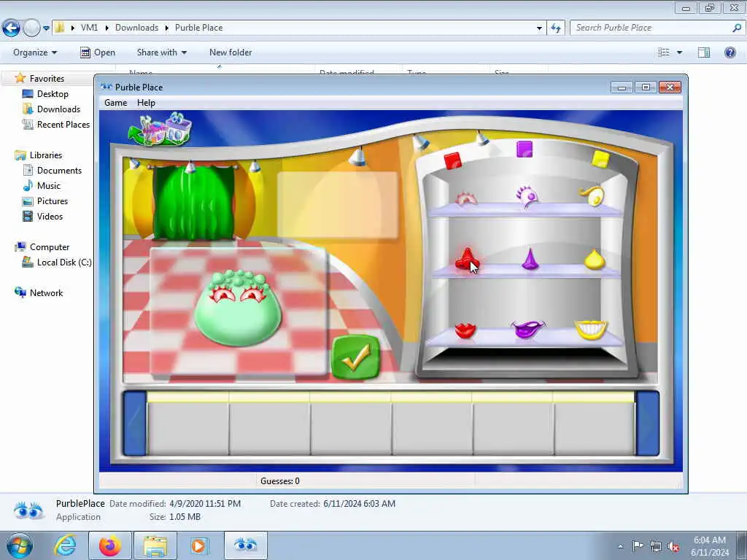Image resolution: width=747 pixels, height=560 pixels.
Task: Click the Open button in Explorer toolbar
Action: pyautogui.click(x=98, y=52)
